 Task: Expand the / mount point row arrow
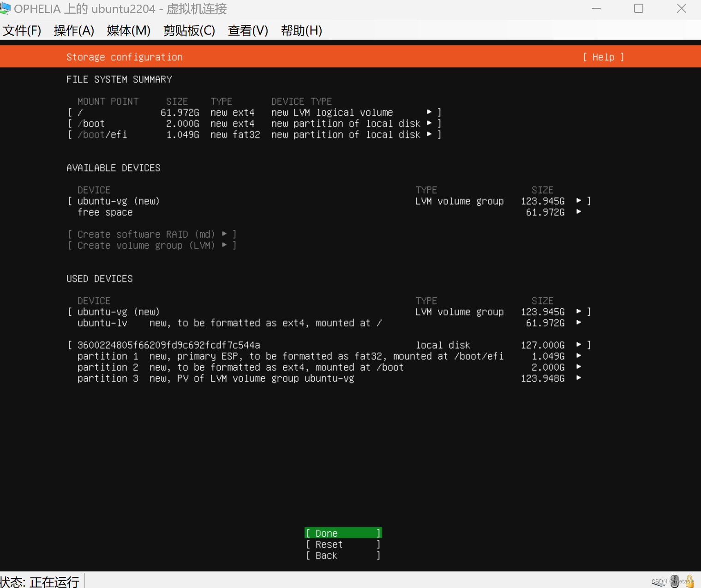[429, 112]
